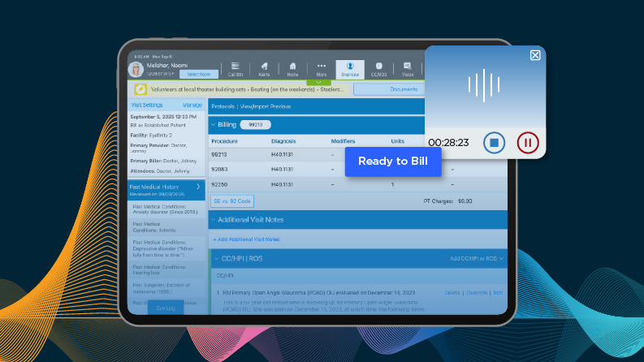Click the yellow pushpin note icon
The image size is (644, 362).
(x=140, y=89)
